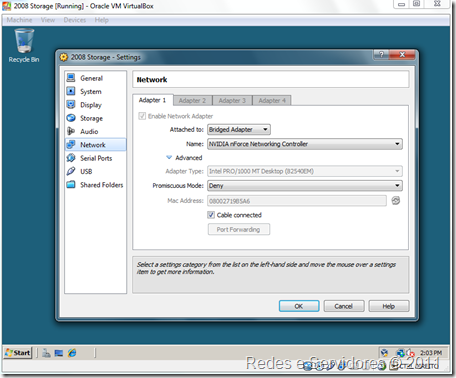Toggle Enable Network Adapter checkbox

tap(142, 116)
